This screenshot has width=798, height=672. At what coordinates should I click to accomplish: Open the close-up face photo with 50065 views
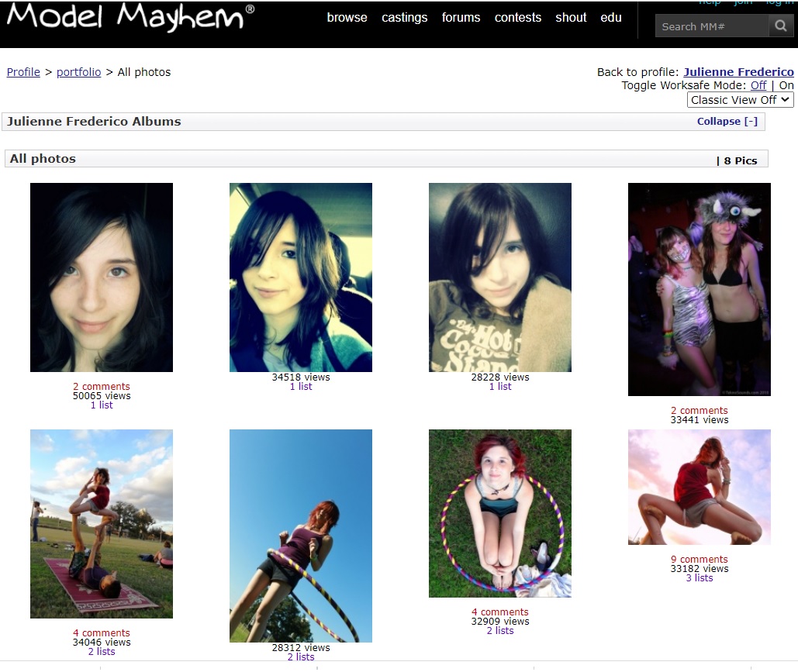[x=102, y=277]
